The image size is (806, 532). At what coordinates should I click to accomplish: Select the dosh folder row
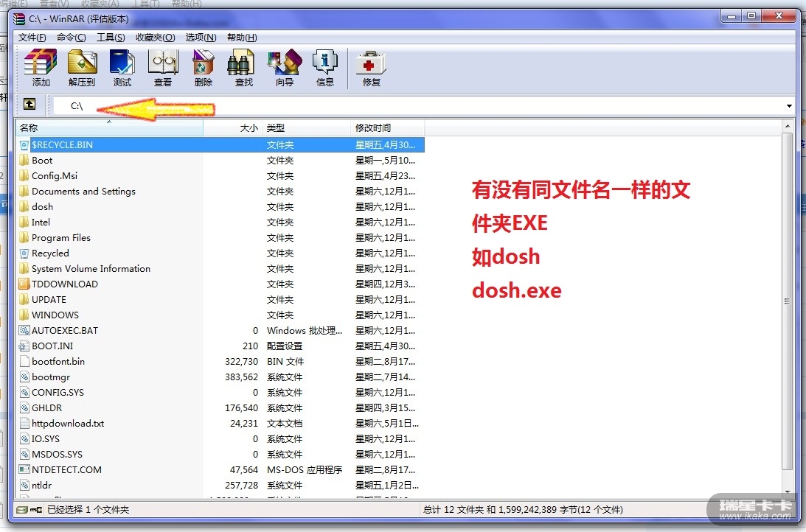(220, 206)
